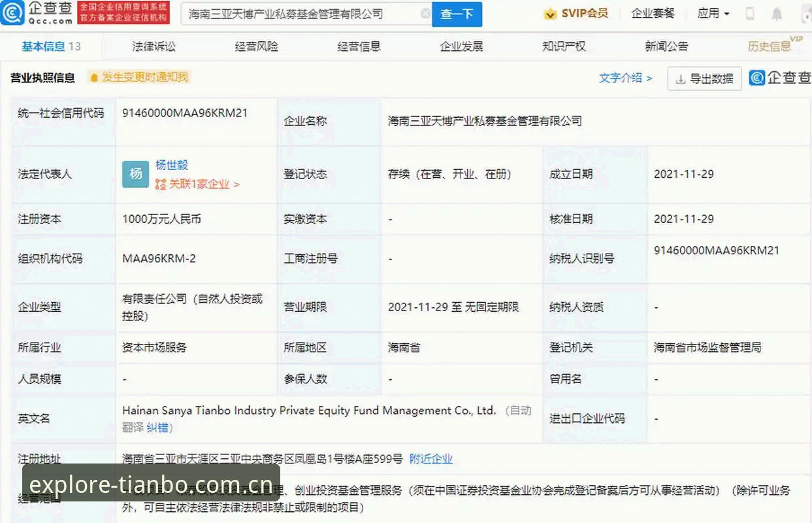Click the 营业执照信息 section heading
812x523 pixels.
pos(42,78)
